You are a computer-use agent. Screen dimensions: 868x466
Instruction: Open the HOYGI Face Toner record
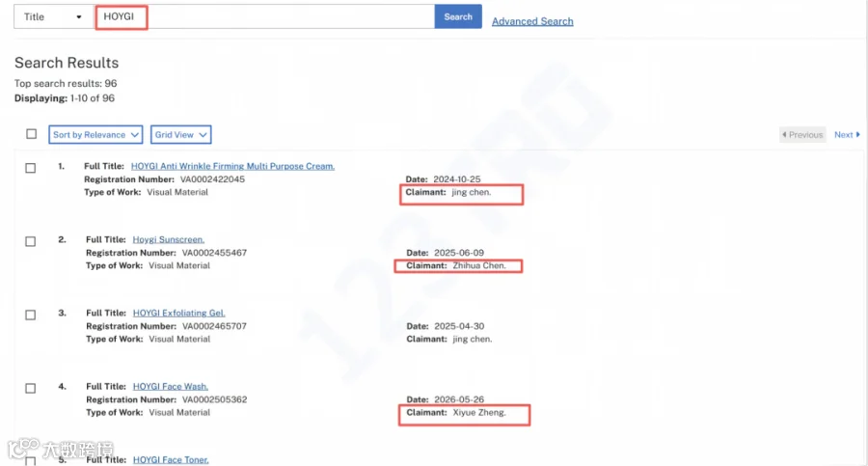pos(171,460)
